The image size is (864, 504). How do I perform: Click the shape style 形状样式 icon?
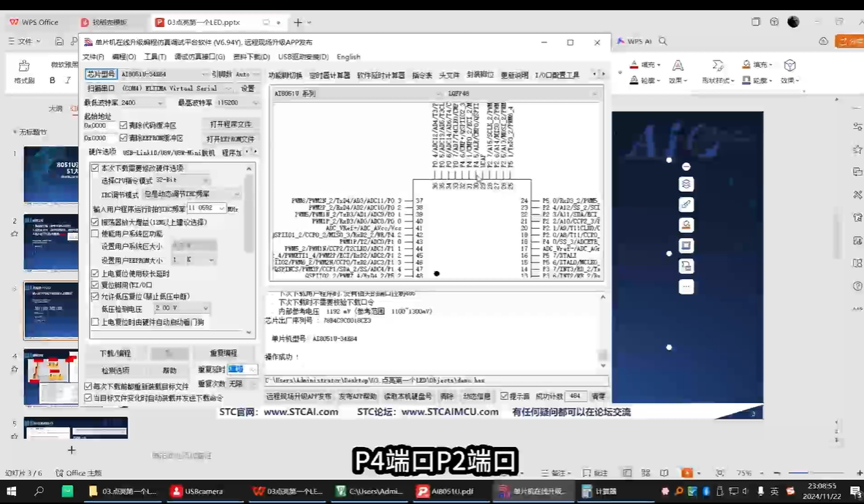pos(718,66)
